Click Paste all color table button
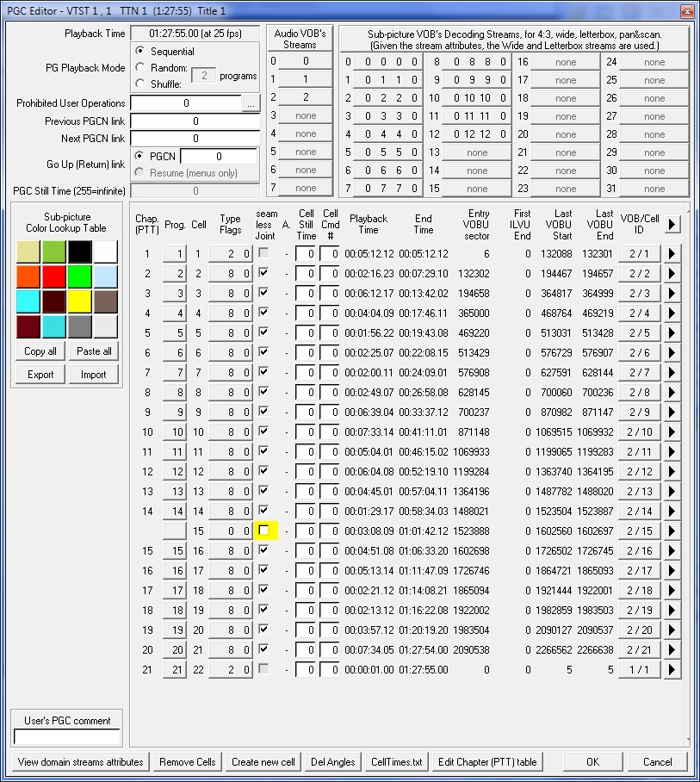Screen dimensions: 700x782 point(94,351)
